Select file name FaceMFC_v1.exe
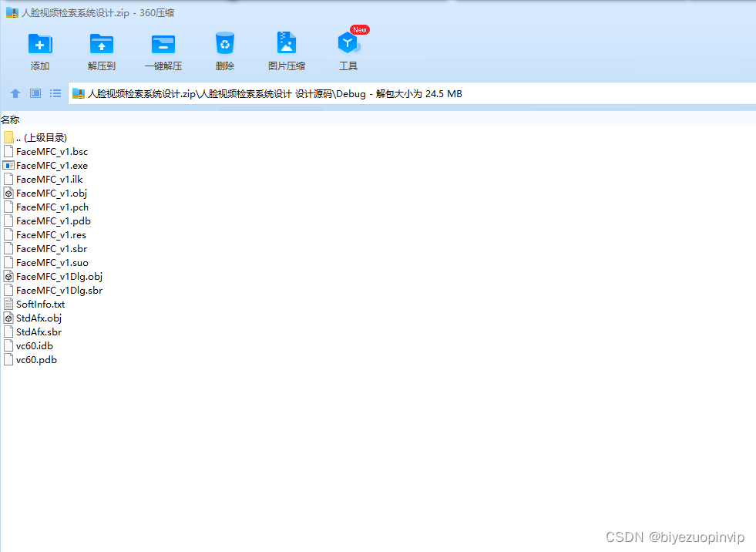Viewport: 756px width, 552px height. (52, 166)
